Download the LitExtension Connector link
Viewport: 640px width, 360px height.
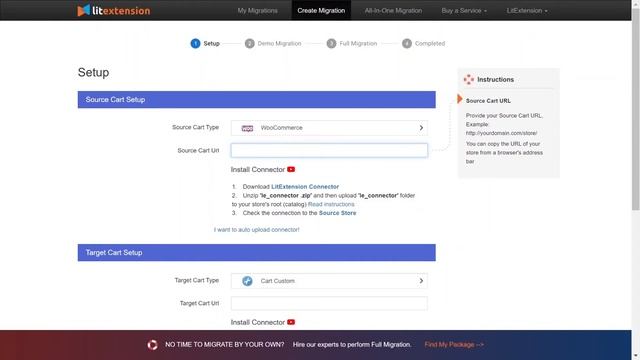tap(305, 187)
